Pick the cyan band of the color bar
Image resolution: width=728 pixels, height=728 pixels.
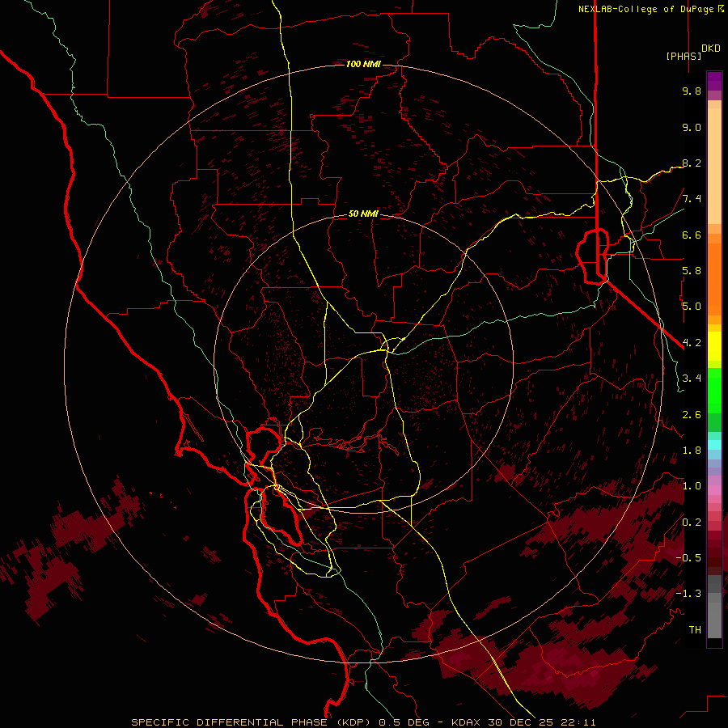[714, 444]
